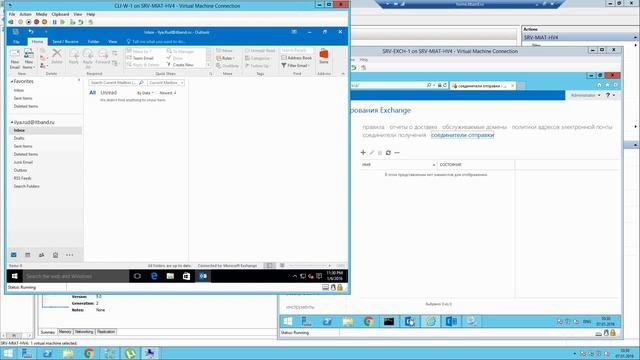Show Unread messages filter in Outlook
Screen dimensions: 640x360
point(109,93)
